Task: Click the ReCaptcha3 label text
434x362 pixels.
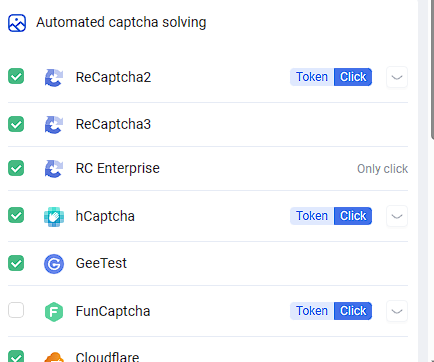Action: [x=113, y=124]
